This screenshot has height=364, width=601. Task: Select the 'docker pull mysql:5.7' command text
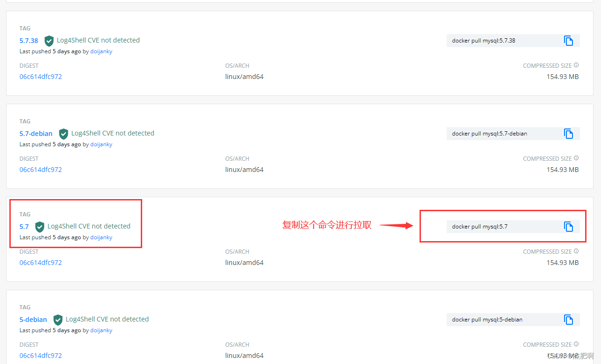pyautogui.click(x=480, y=227)
